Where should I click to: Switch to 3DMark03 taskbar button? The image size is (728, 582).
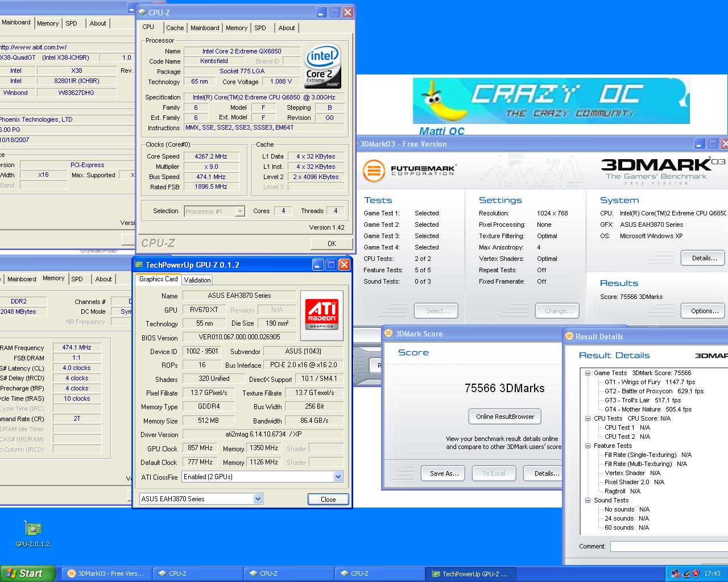point(106,573)
